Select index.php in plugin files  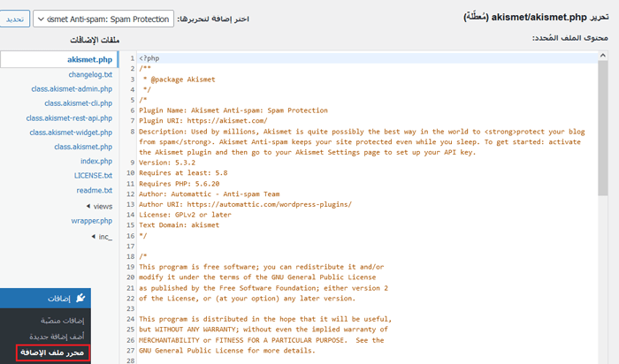point(96,162)
